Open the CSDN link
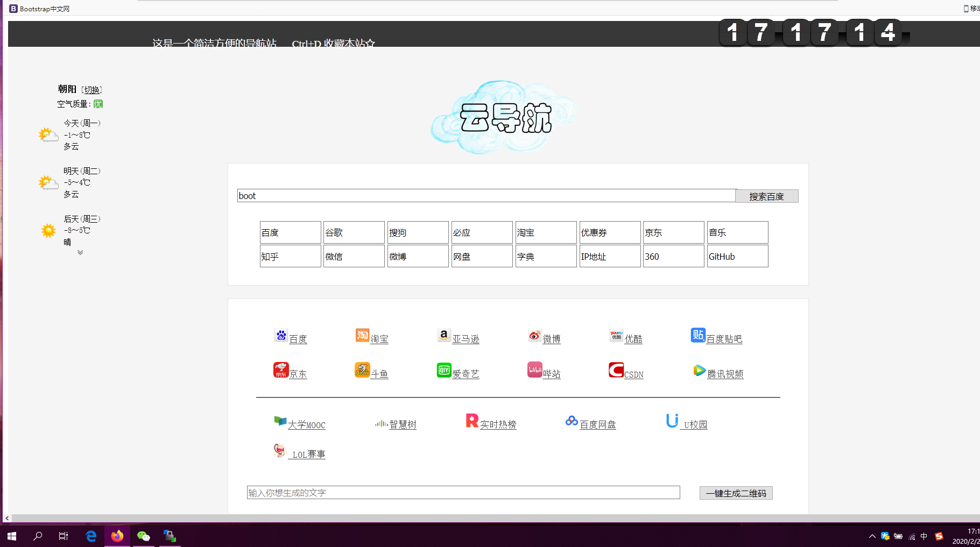This screenshot has height=547, width=980. [634, 374]
